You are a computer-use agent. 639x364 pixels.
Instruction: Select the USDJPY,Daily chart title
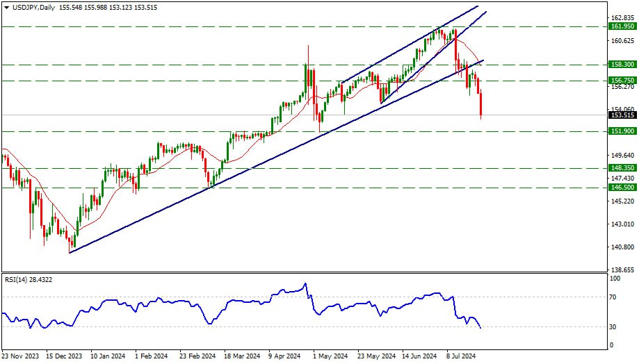pyautogui.click(x=33, y=8)
